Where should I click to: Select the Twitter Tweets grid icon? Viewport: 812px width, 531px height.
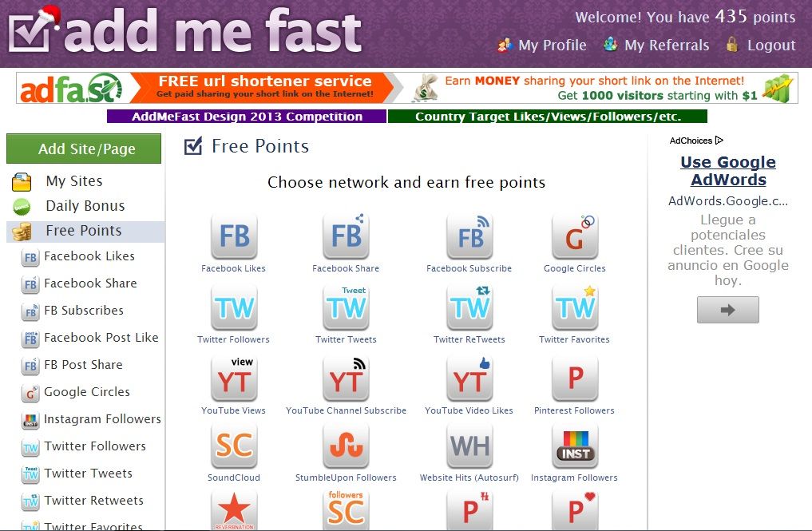tap(346, 307)
